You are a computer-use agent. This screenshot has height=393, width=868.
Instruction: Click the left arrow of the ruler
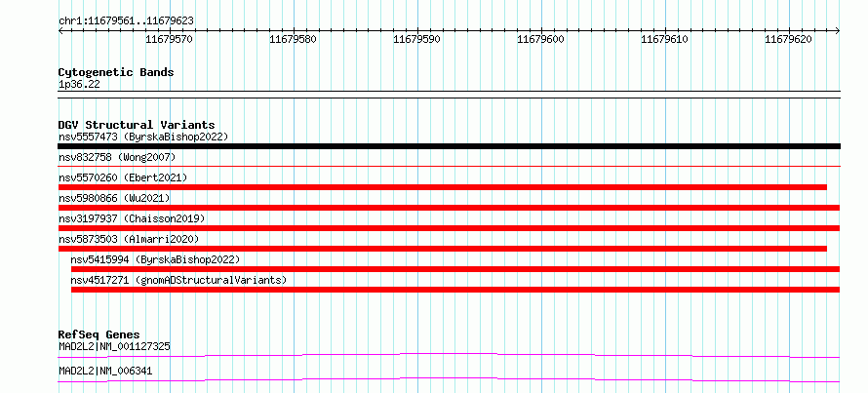pyautogui.click(x=60, y=30)
